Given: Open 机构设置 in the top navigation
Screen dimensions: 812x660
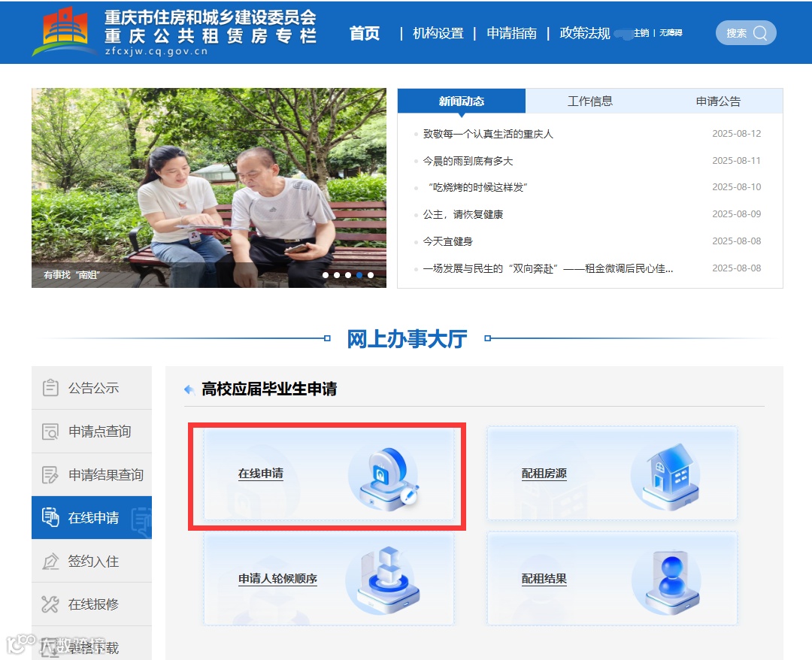Looking at the screenshot, I should 438,33.
